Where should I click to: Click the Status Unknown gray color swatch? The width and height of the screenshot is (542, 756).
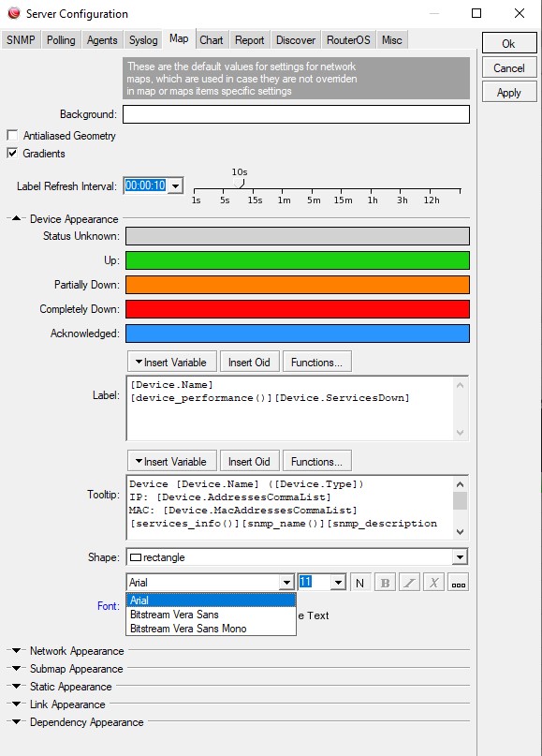coord(298,236)
